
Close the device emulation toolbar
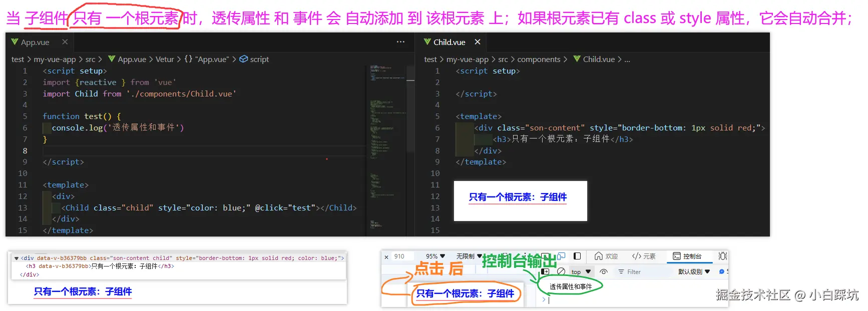386,257
